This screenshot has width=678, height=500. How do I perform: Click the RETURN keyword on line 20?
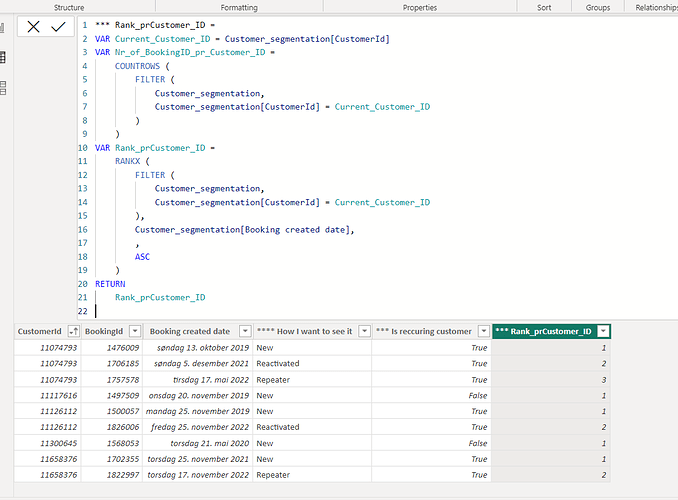tap(110, 284)
